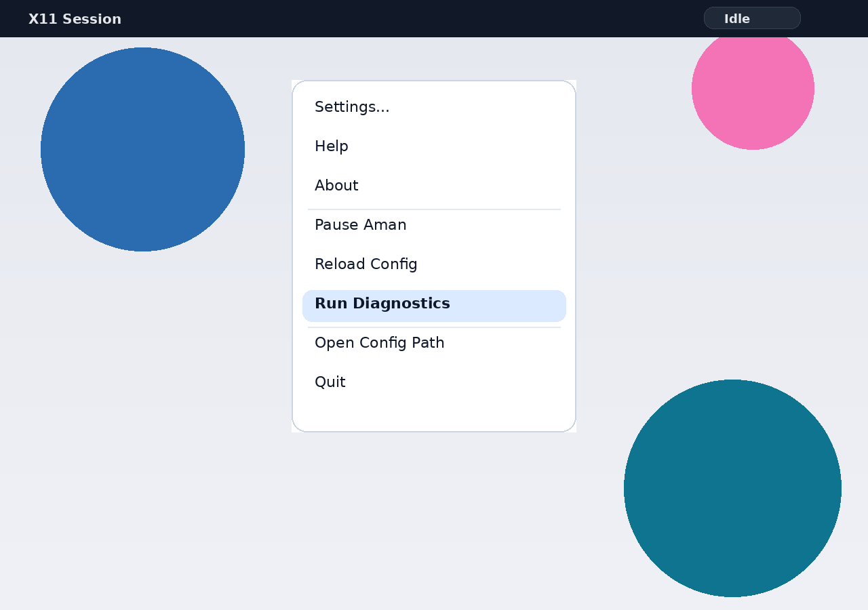The height and width of the screenshot is (610, 868).
Task: Click top bar space right of Idle pill
Action: [x=834, y=18]
